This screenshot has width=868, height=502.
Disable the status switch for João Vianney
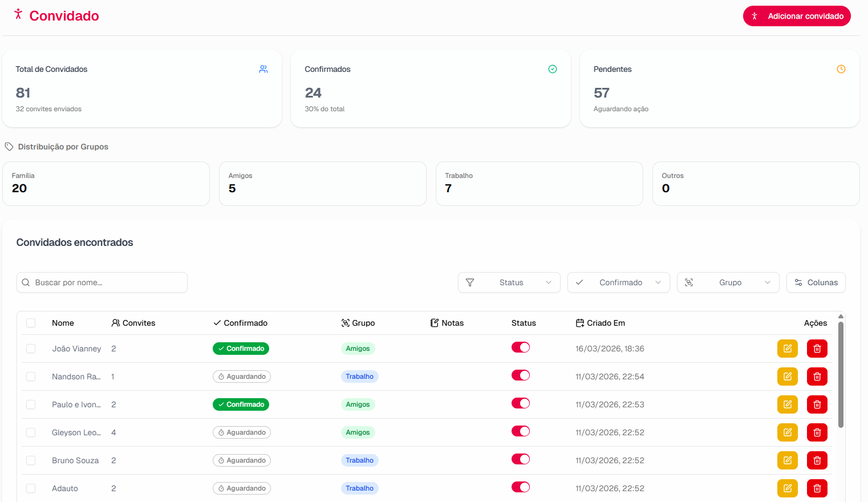tap(521, 347)
